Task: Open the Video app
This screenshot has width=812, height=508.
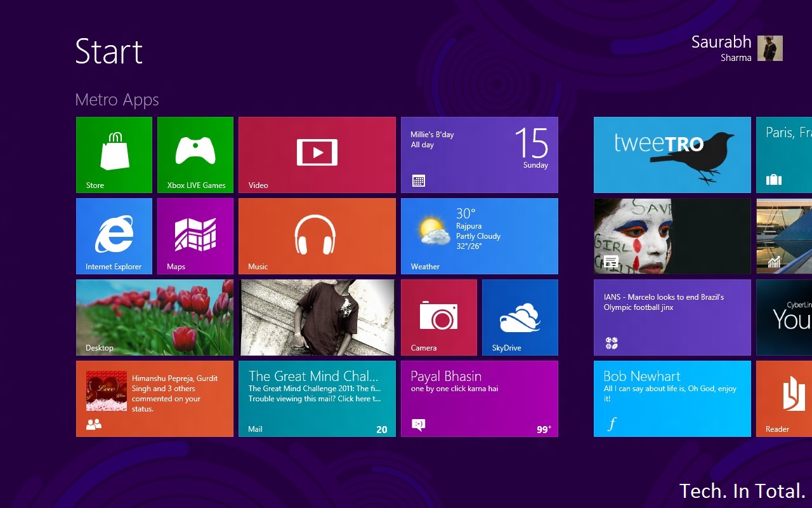Action: (x=317, y=154)
